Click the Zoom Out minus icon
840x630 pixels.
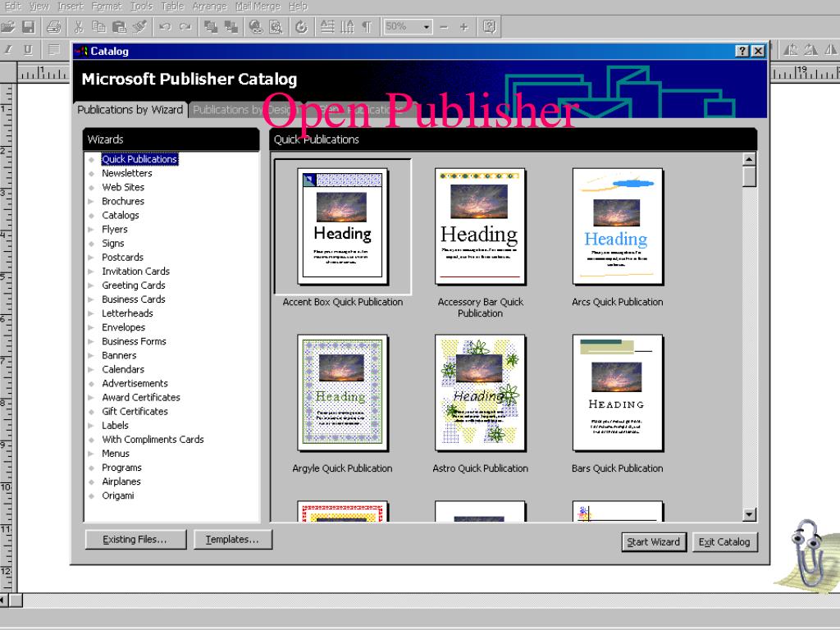click(x=444, y=26)
